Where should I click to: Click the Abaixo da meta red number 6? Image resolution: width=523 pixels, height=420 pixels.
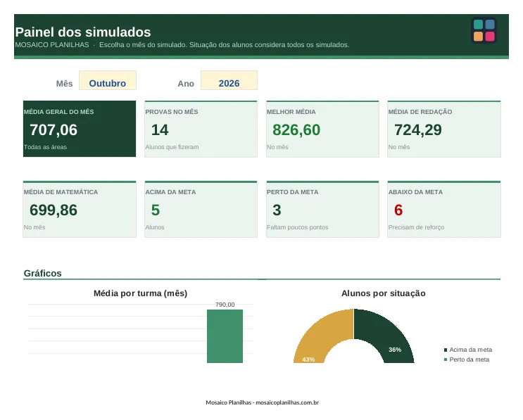(398, 210)
